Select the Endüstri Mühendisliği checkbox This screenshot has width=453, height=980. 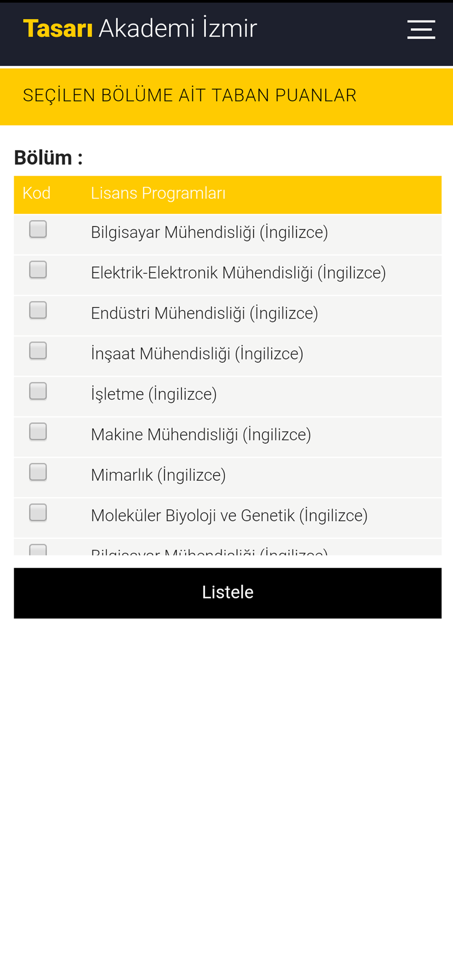pyautogui.click(x=38, y=310)
